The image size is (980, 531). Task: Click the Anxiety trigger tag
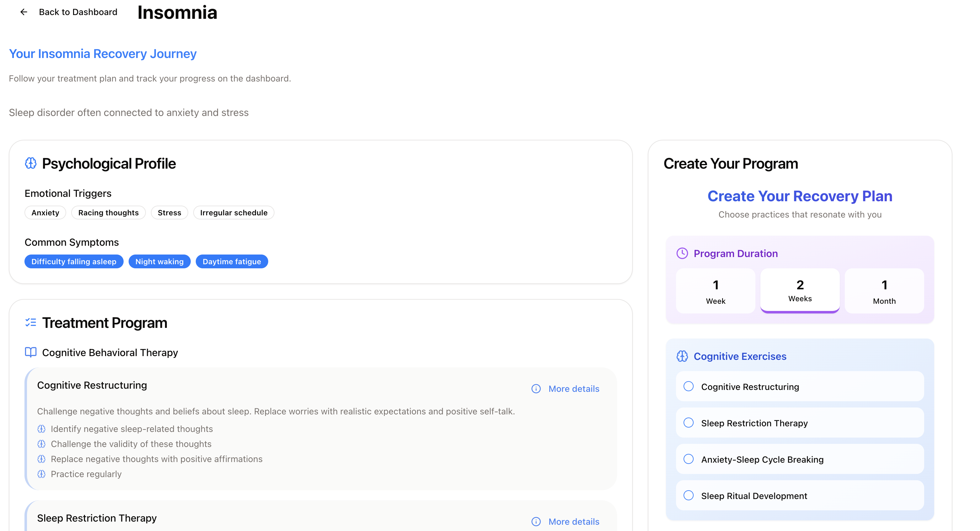click(45, 213)
